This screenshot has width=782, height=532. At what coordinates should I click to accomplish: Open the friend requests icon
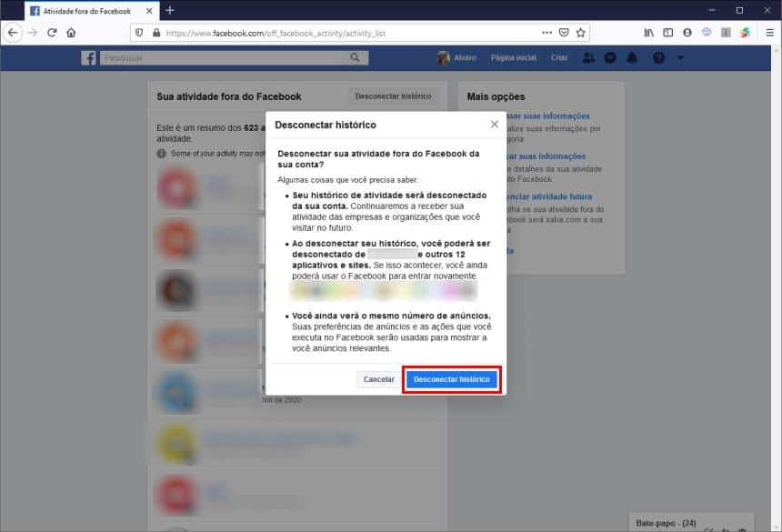point(588,58)
